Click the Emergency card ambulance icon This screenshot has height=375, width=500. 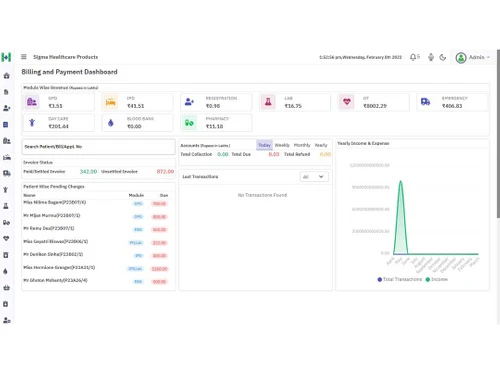click(425, 102)
